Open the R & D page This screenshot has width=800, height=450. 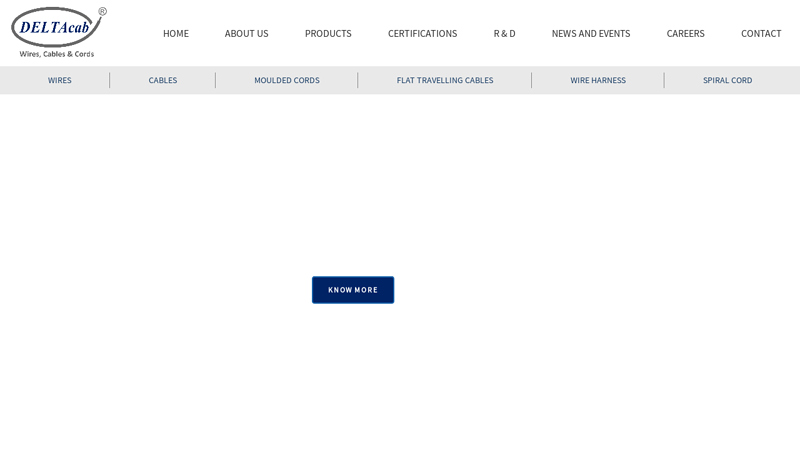point(505,34)
